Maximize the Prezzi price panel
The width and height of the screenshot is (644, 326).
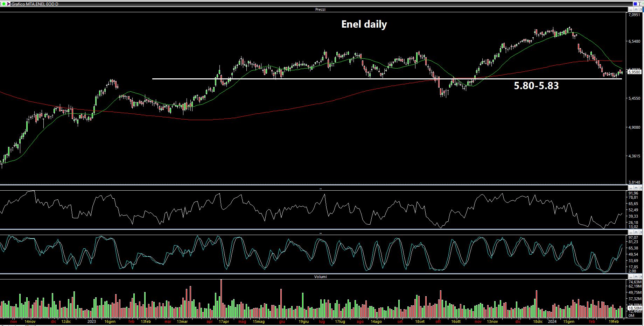[x=636, y=9]
